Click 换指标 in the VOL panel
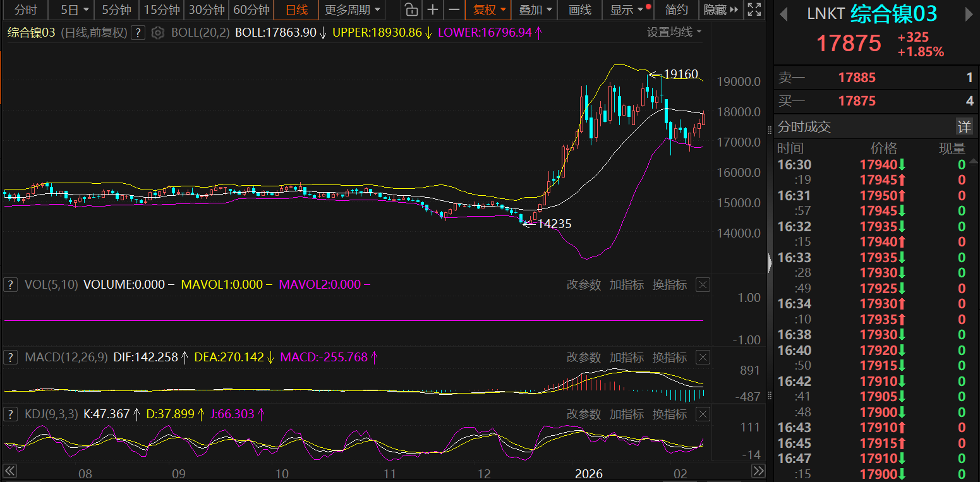The image size is (980, 482). (x=669, y=285)
